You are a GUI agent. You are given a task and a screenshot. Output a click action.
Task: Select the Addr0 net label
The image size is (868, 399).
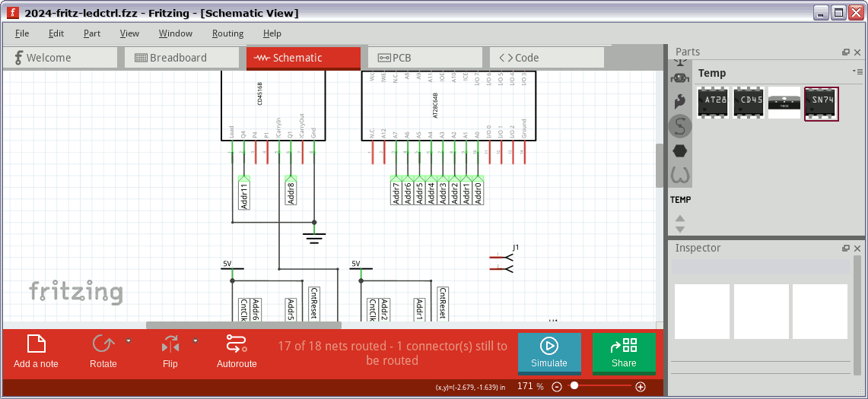[479, 190]
